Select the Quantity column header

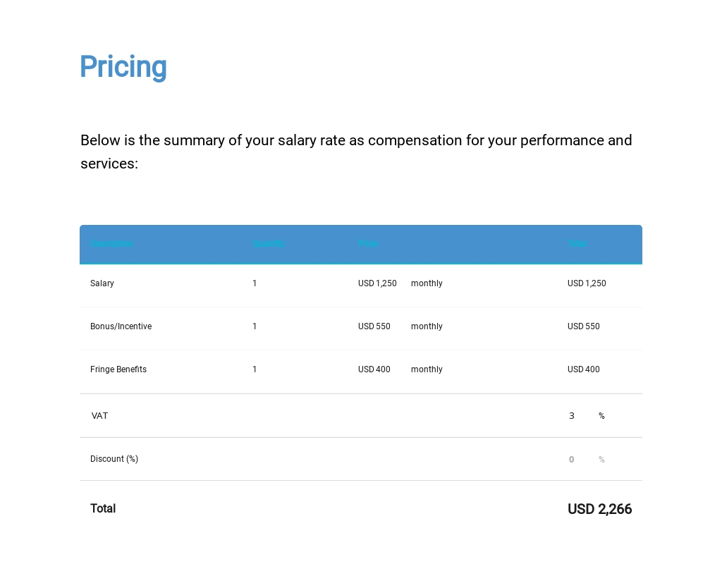point(269,244)
